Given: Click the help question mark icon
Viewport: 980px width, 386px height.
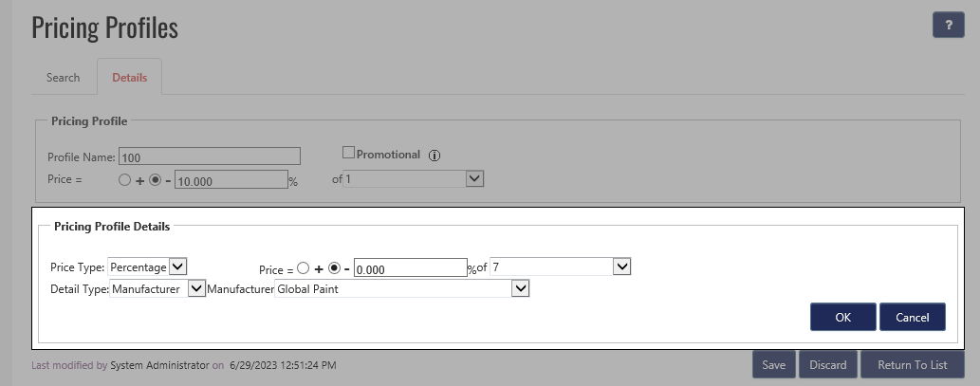Looking at the screenshot, I should click(948, 26).
